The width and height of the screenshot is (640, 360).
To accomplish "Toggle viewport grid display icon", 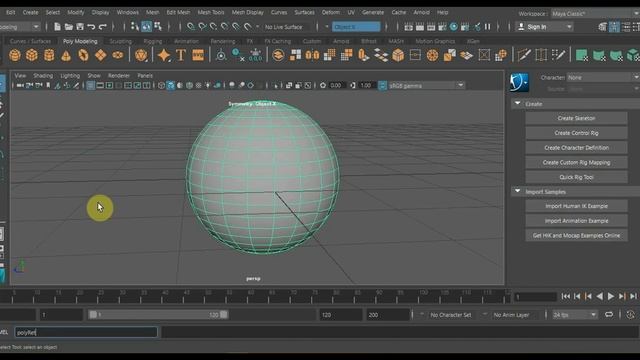I will (90, 85).
